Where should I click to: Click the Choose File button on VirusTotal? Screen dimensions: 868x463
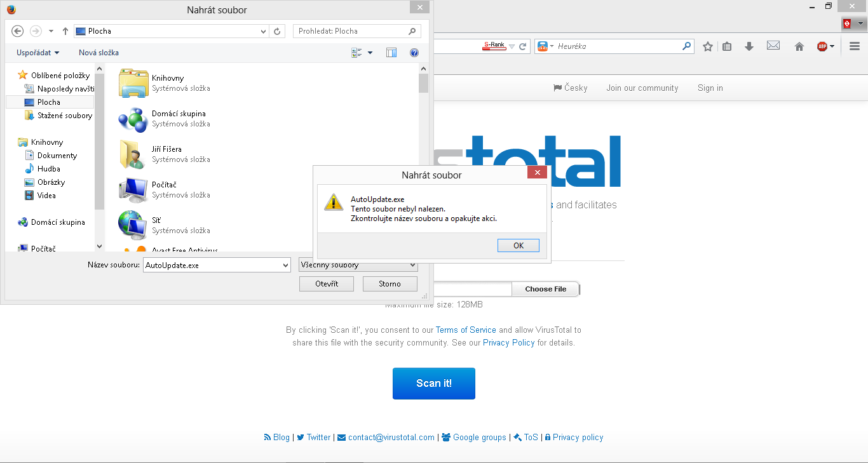546,289
